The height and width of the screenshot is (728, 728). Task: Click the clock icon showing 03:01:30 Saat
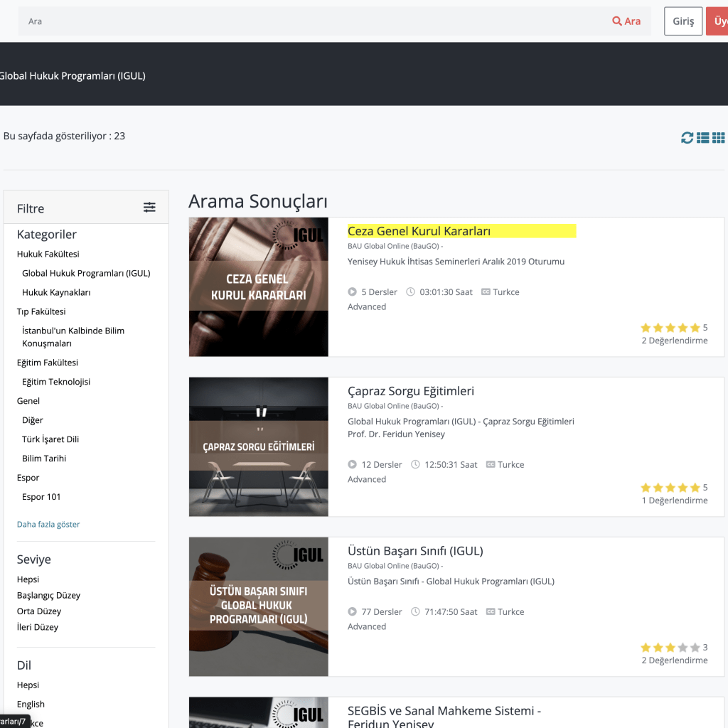click(x=411, y=291)
